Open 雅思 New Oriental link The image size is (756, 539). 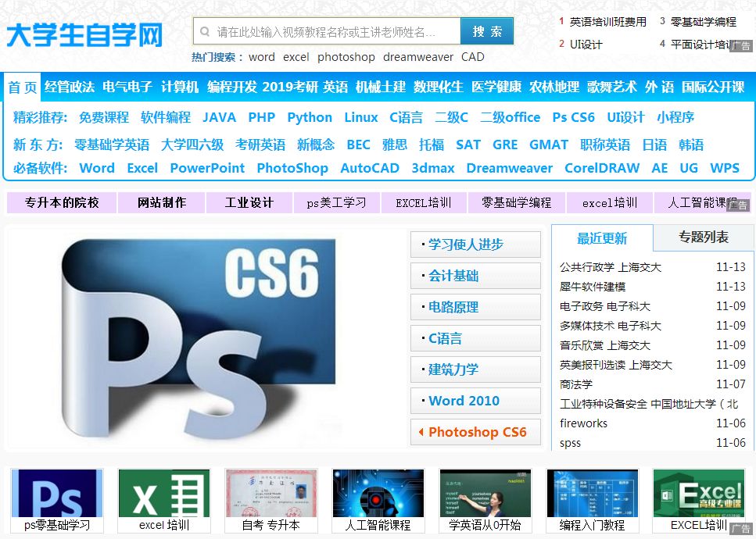[394, 145]
